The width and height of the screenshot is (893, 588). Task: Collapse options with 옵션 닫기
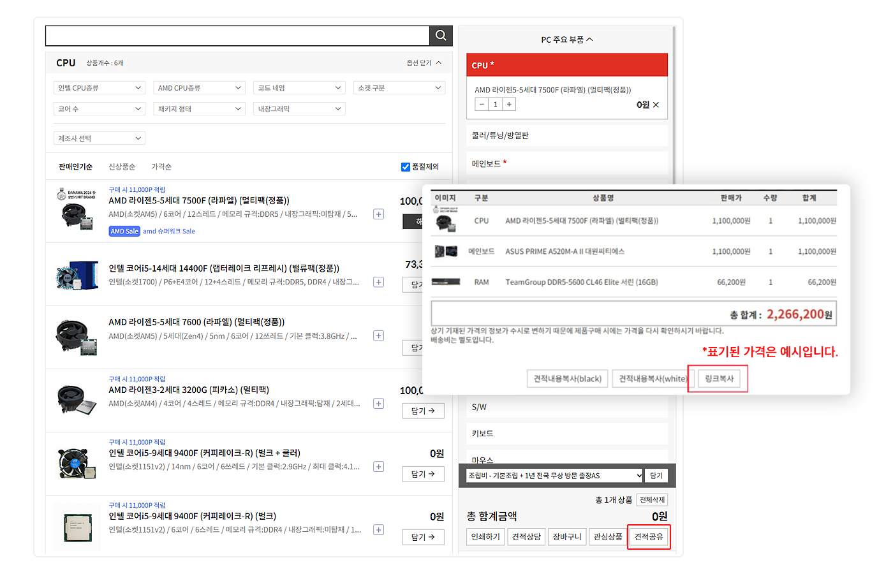click(424, 63)
